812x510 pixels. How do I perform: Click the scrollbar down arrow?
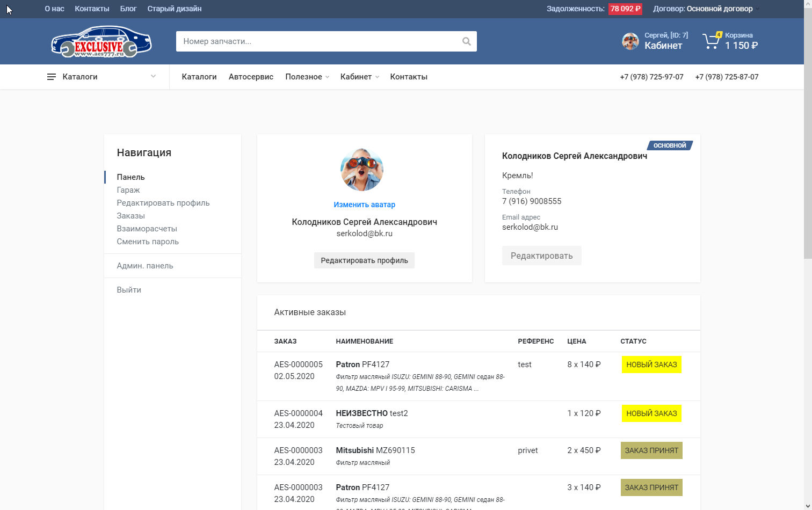coord(808,505)
